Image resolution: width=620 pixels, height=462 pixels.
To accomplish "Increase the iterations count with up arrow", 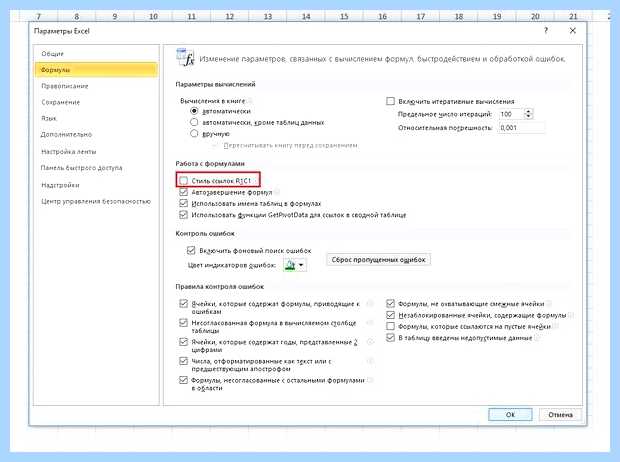I will 529,112.
